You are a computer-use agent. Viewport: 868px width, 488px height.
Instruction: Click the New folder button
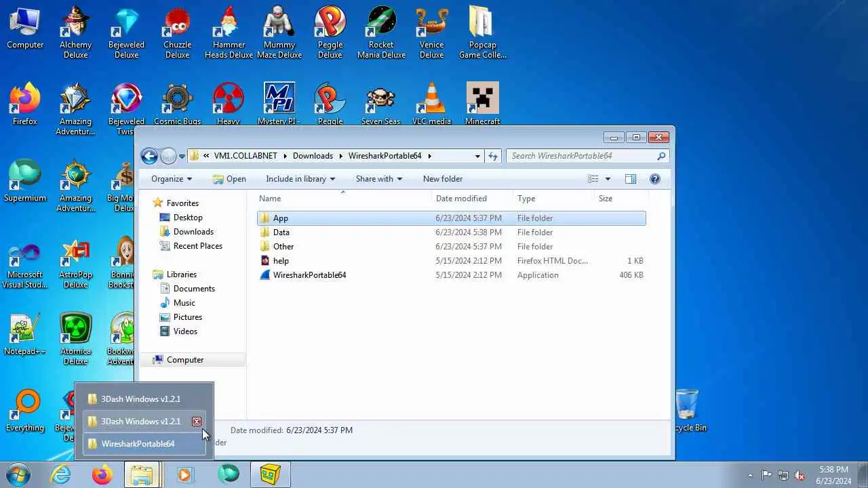coord(443,179)
